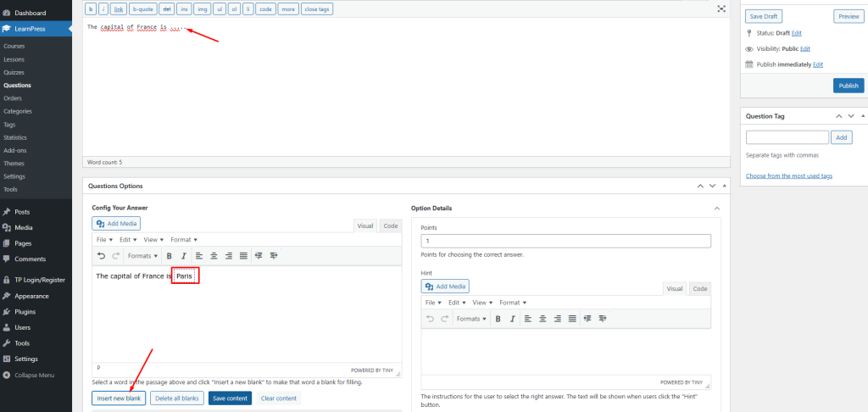This screenshot has height=412, width=868.
Task: Align center in Config Your Answer editor
Action: 214,255
